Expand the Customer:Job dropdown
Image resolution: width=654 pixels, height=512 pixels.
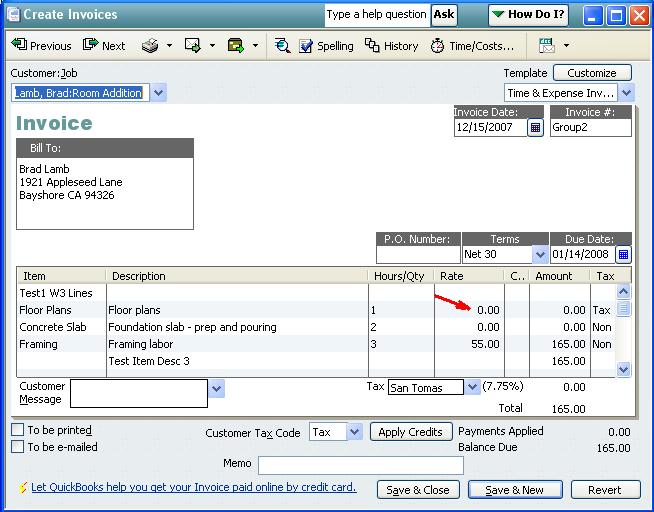coord(159,93)
